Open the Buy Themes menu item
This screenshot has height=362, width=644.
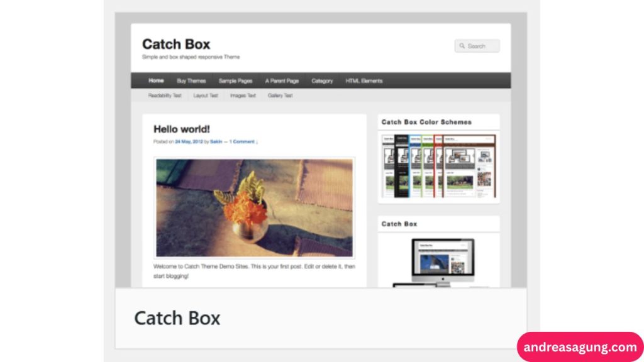(x=191, y=80)
